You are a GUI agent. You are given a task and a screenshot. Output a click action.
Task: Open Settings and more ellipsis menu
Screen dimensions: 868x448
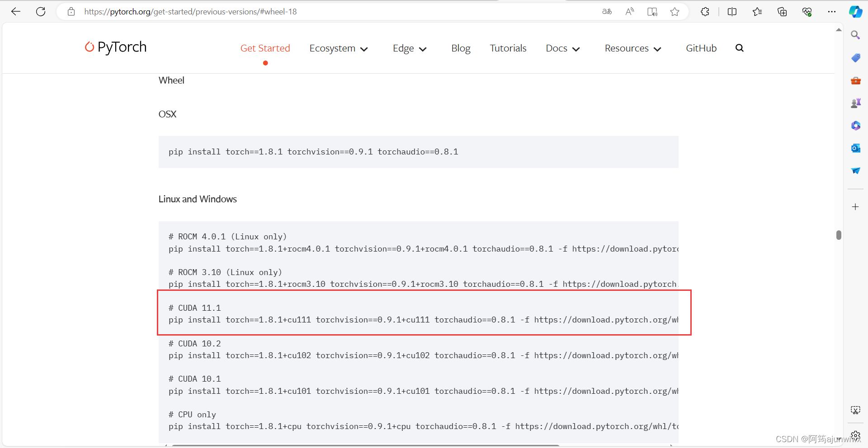coord(832,12)
